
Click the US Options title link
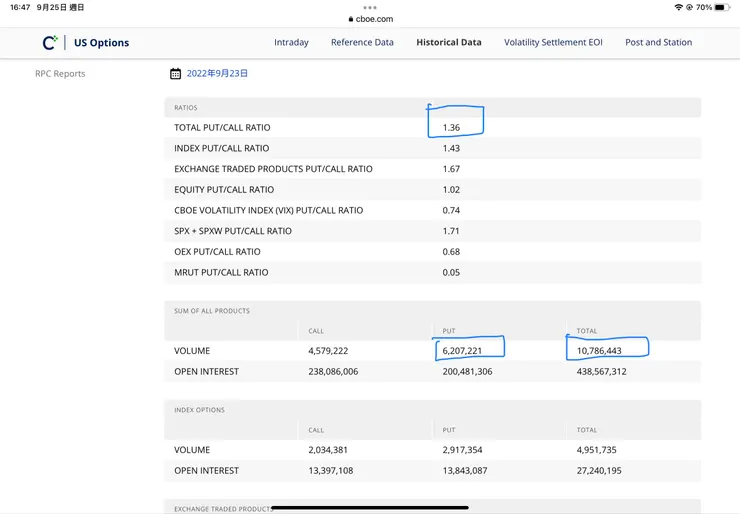pyautogui.click(x=101, y=43)
